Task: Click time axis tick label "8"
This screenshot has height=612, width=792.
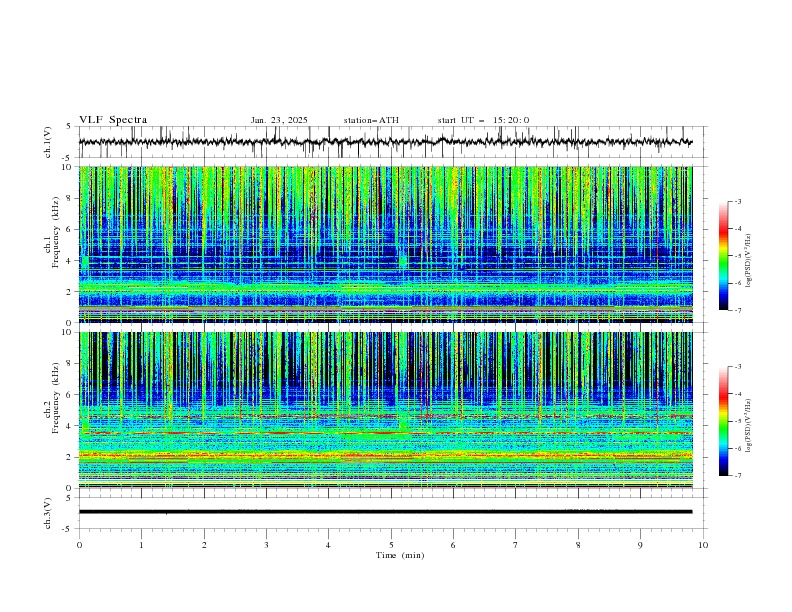Action: tap(578, 545)
